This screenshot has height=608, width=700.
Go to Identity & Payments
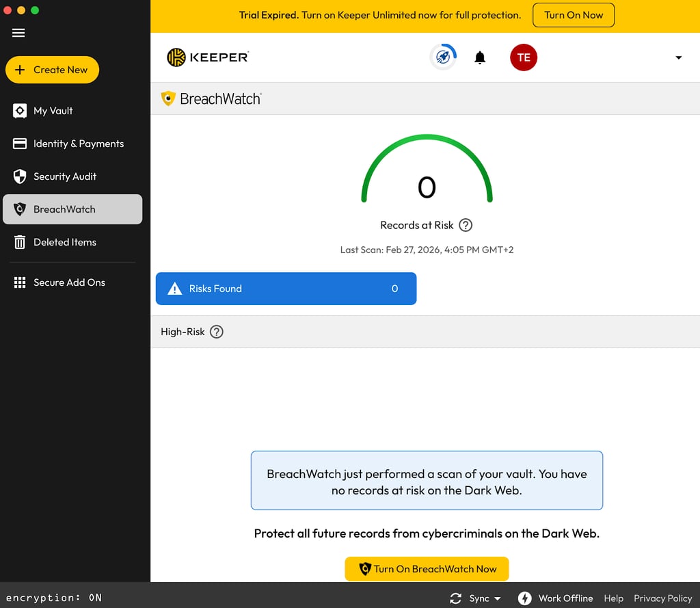pyautogui.click(x=72, y=144)
